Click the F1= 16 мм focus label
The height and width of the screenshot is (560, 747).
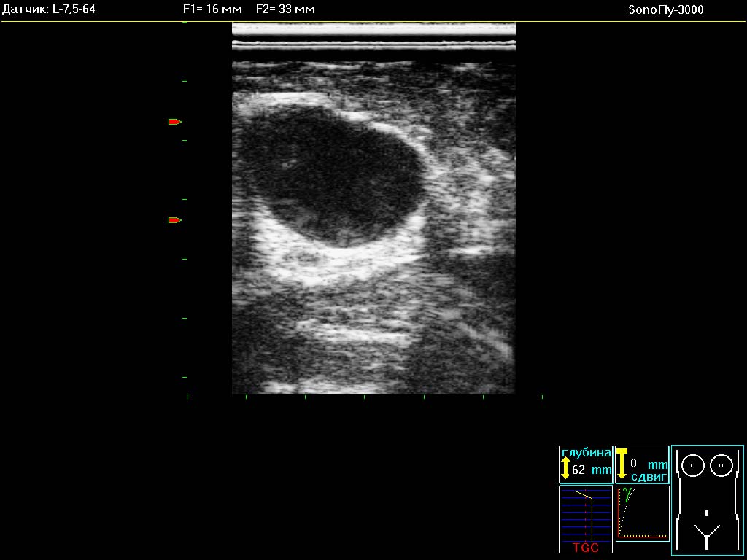(212, 9)
